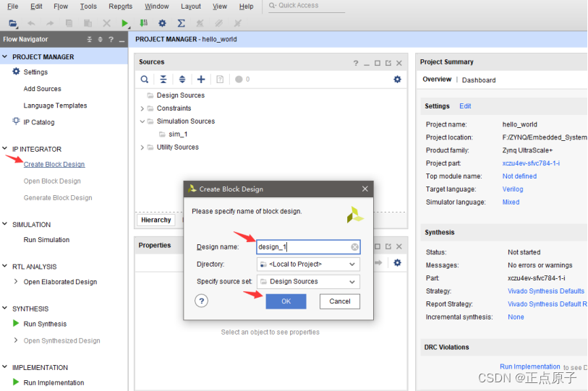Screen dimensions: 588x391
Task: Collapse the PROJECT MANAGER section
Action: (x=5, y=56)
